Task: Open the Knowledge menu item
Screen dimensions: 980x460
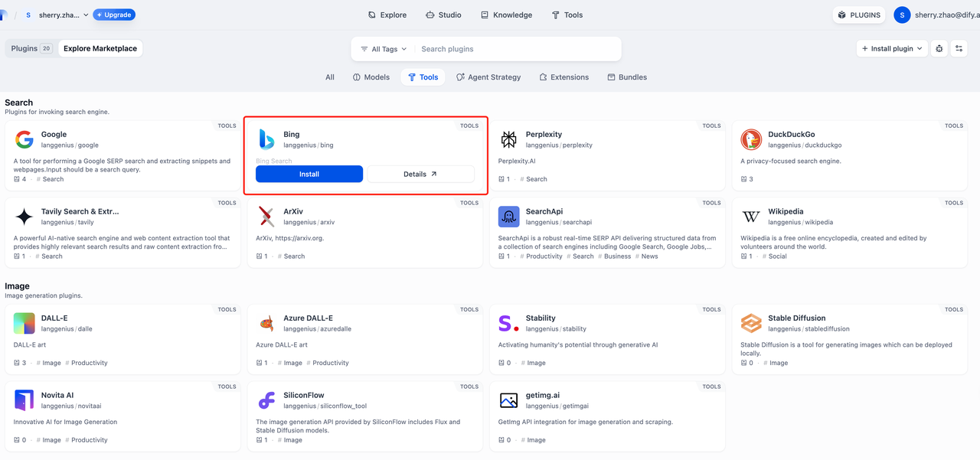Action: click(506, 15)
